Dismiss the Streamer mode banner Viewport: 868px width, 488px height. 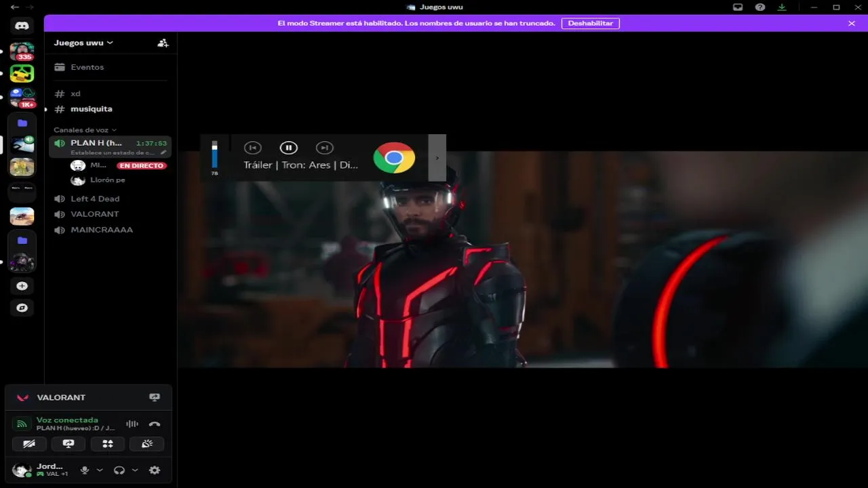[x=852, y=23]
